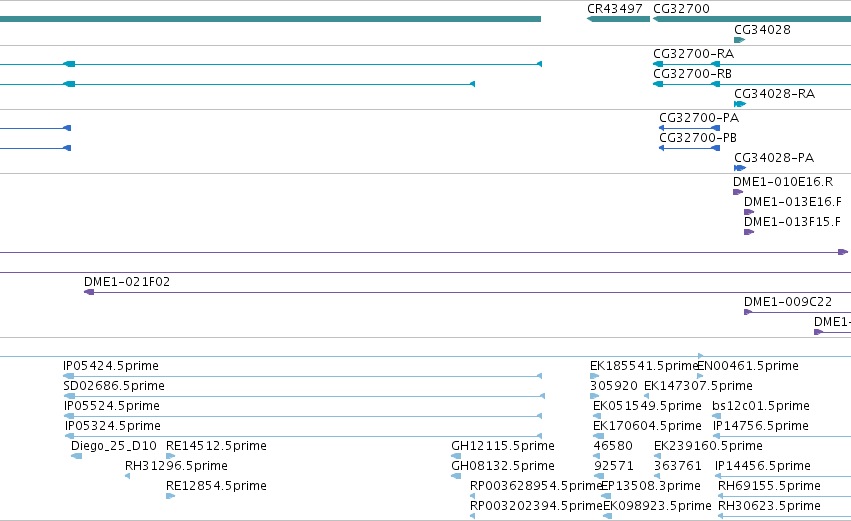851x521 pixels.
Task: Select the 363761 feature label
Action: point(678,467)
